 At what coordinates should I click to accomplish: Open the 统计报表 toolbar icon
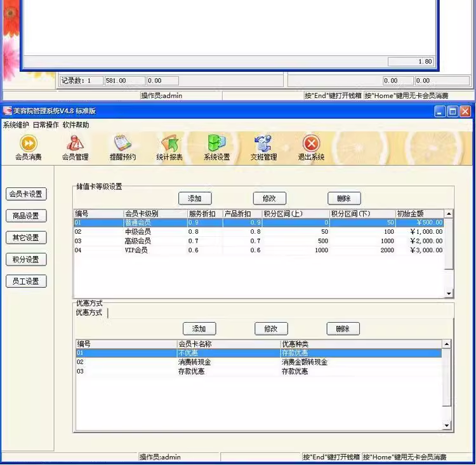pyautogui.click(x=169, y=148)
